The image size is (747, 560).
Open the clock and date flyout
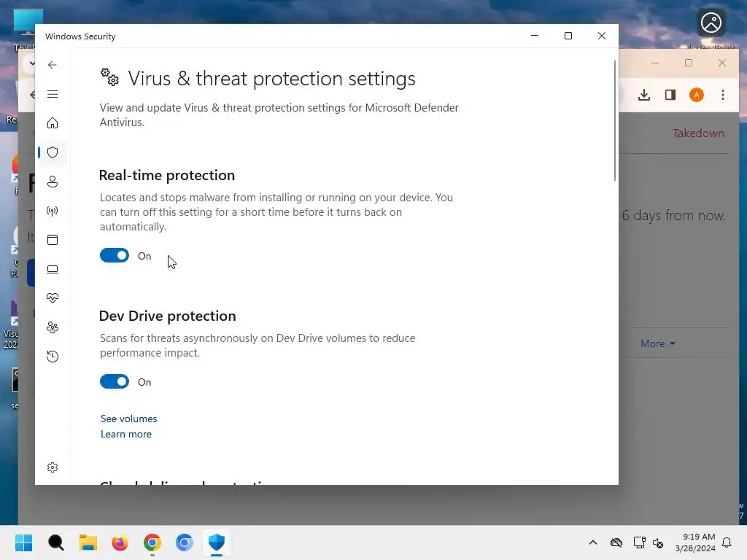[x=695, y=542]
